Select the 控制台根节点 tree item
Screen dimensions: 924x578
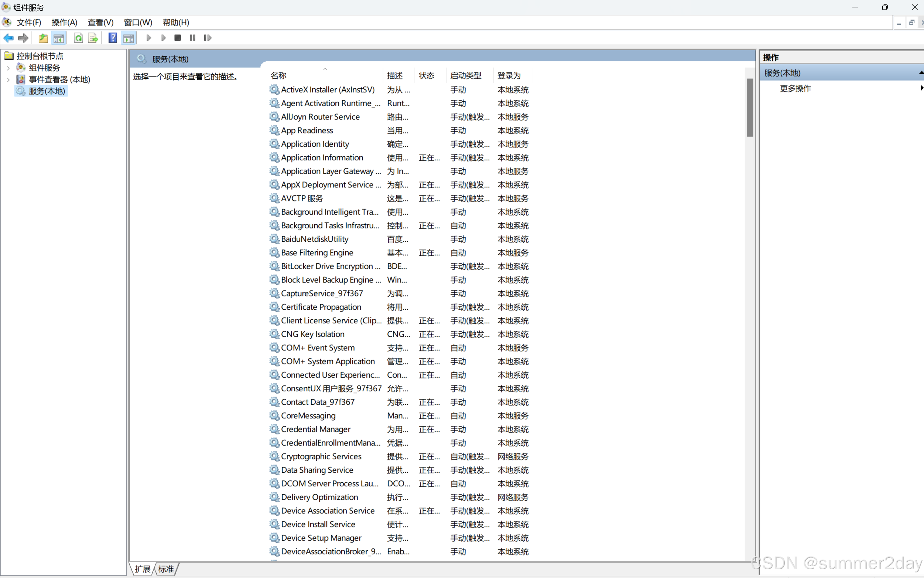[x=40, y=56]
